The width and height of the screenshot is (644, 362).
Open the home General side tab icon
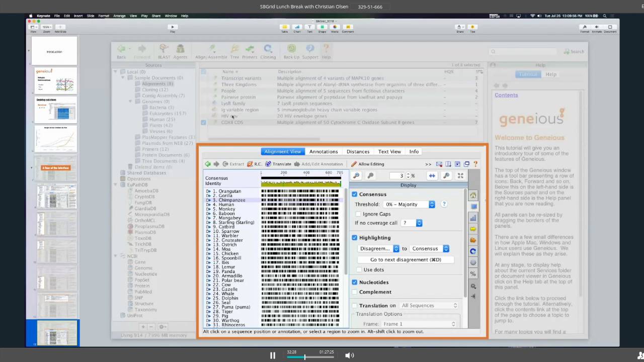pos(473,196)
